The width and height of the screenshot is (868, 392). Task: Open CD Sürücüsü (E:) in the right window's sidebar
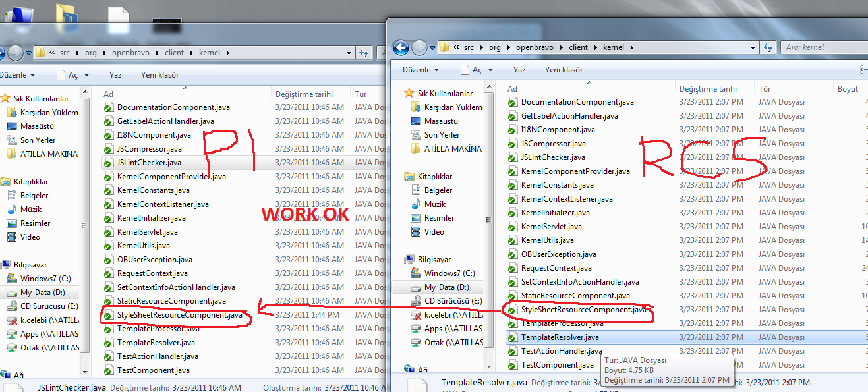pyautogui.click(x=446, y=301)
